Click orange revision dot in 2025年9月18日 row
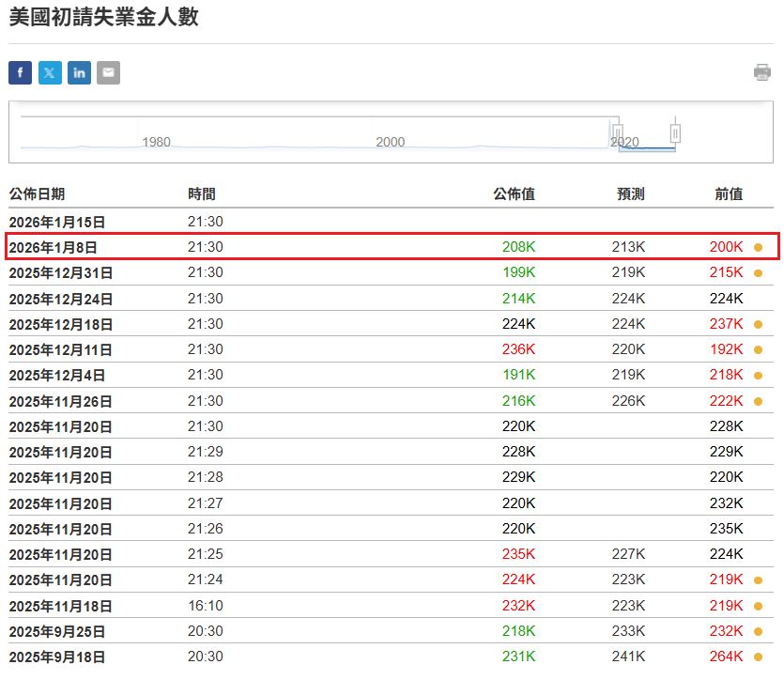 [x=758, y=657]
